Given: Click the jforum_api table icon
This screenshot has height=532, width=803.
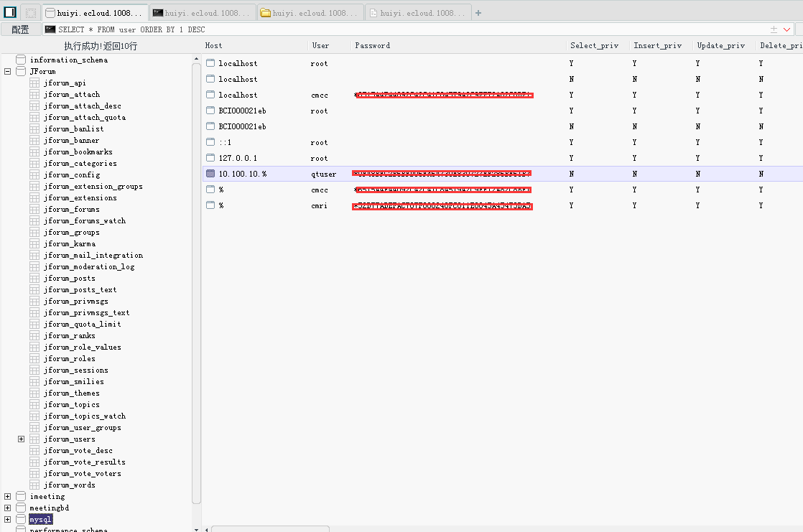Looking at the screenshot, I should click(34, 83).
